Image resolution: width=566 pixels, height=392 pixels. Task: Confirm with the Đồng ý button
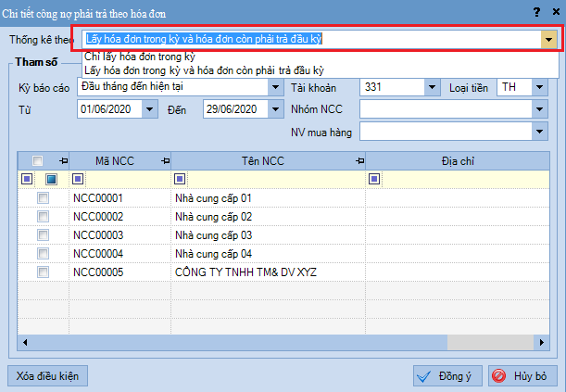coord(447,375)
